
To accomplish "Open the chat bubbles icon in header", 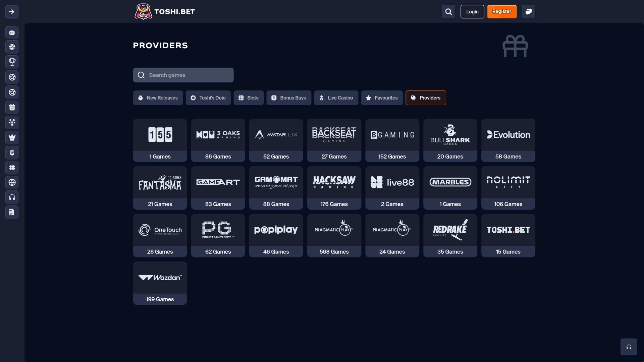I will pos(529,12).
